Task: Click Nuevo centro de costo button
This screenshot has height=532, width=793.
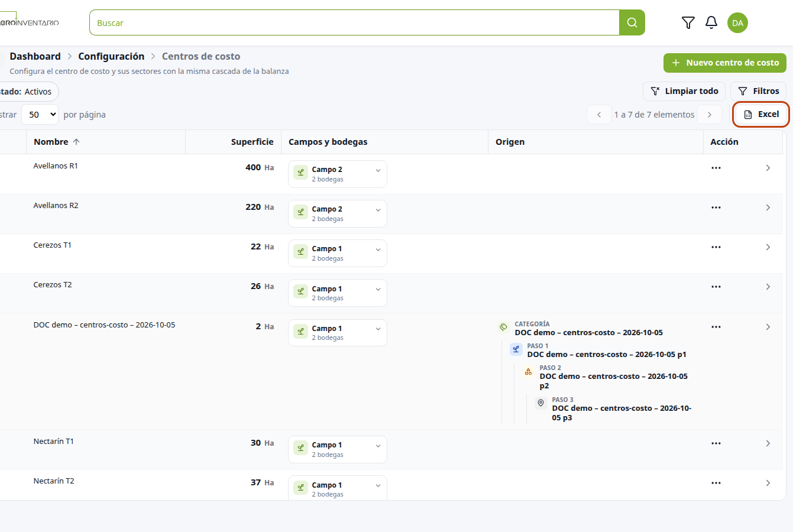Action: point(725,63)
